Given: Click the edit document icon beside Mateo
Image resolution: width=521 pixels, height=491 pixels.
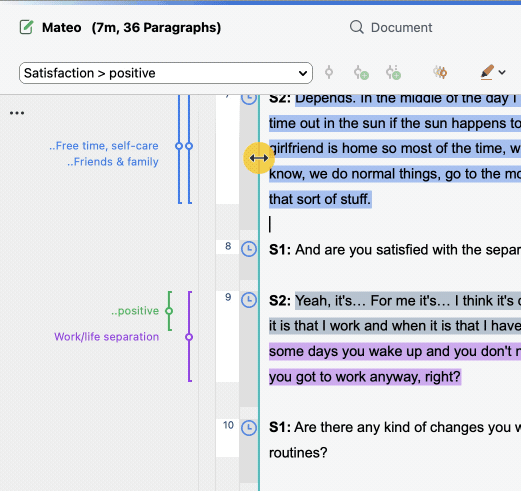Looking at the screenshot, I should 26,27.
